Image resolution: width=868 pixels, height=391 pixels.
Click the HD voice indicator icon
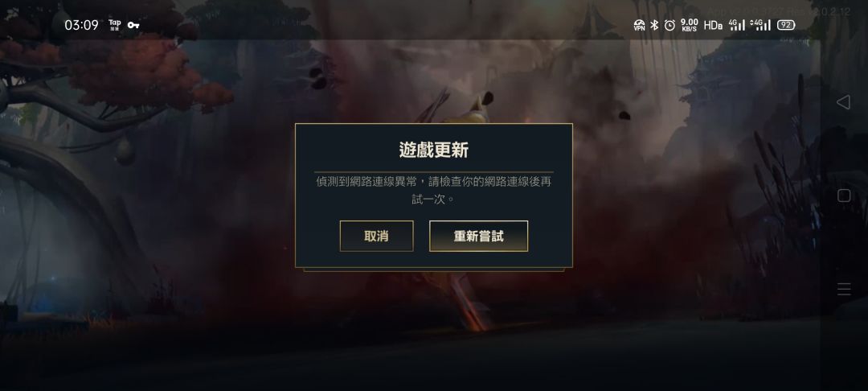click(713, 25)
